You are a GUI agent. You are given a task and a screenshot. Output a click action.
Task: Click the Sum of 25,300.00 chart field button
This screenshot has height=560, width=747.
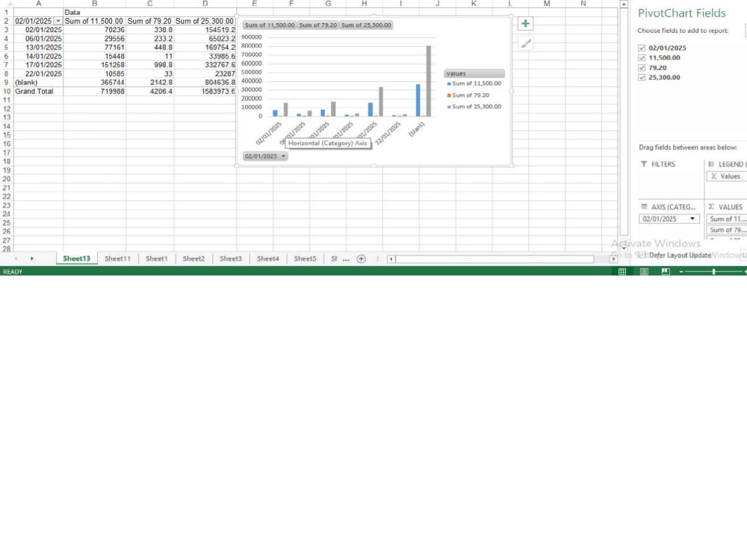(366, 25)
